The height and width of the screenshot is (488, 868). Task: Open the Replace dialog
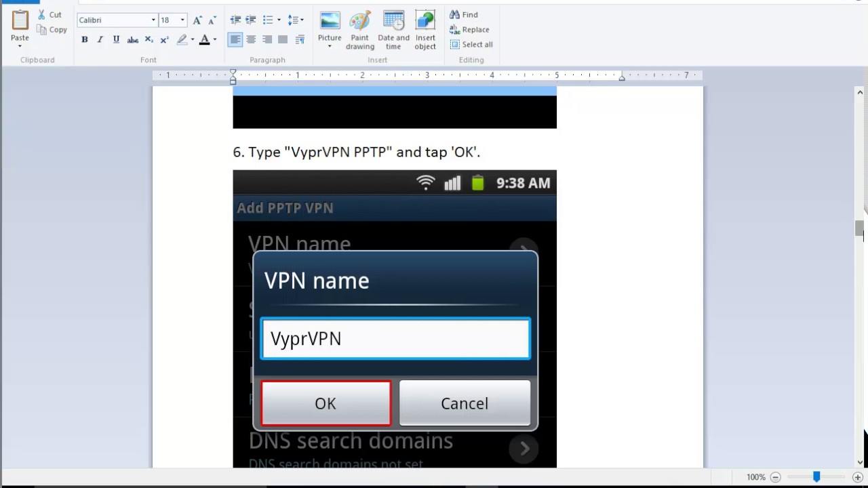(469, 29)
